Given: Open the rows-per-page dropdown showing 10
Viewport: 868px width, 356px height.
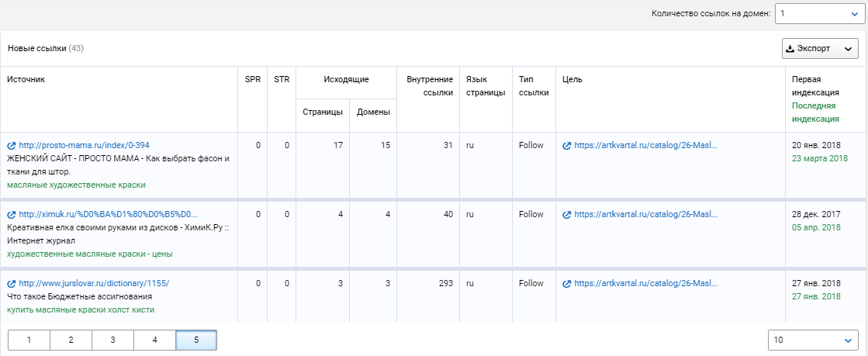Looking at the screenshot, I should (812, 340).
